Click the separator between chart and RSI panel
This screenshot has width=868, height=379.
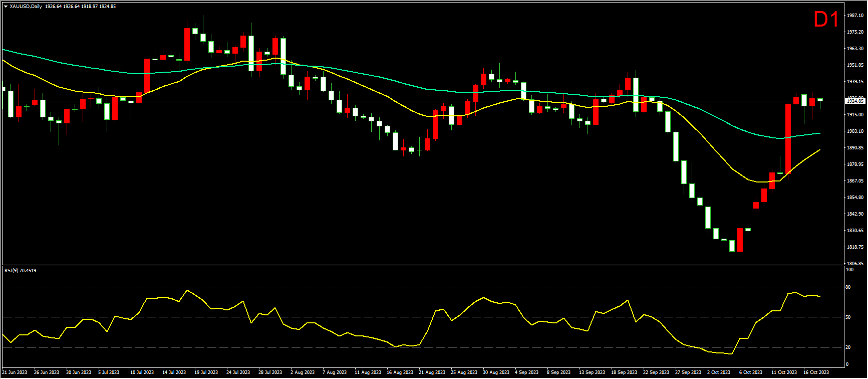[422, 266]
